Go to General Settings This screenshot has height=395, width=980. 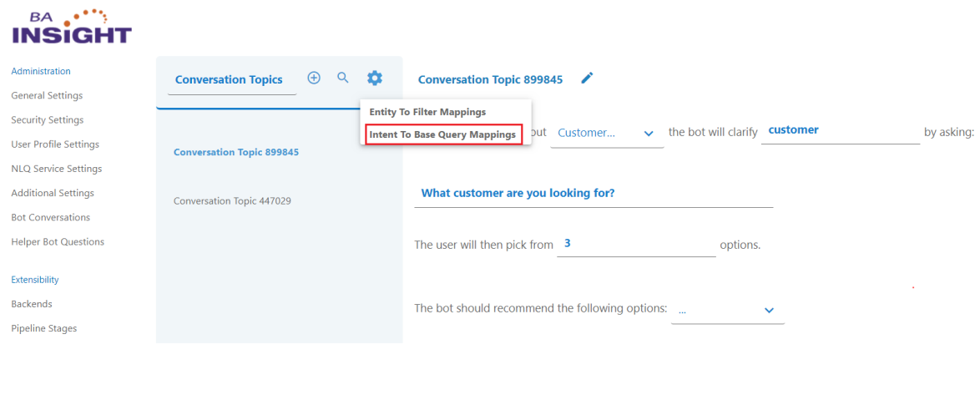click(x=47, y=96)
